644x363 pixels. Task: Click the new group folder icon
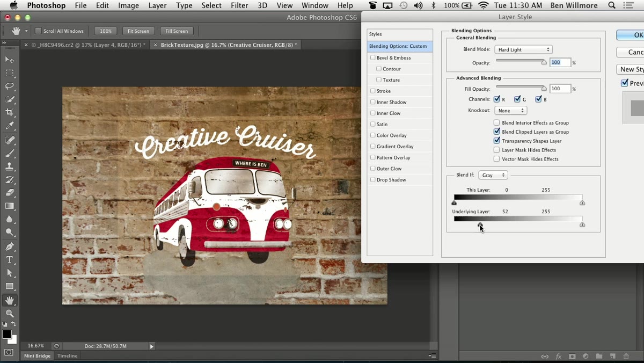tap(599, 357)
